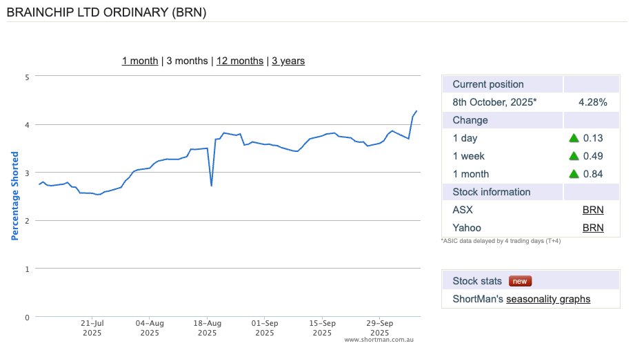Image resolution: width=644 pixels, height=359 pixels.
Task: Click green up arrow for 1 month change
Action: point(574,174)
